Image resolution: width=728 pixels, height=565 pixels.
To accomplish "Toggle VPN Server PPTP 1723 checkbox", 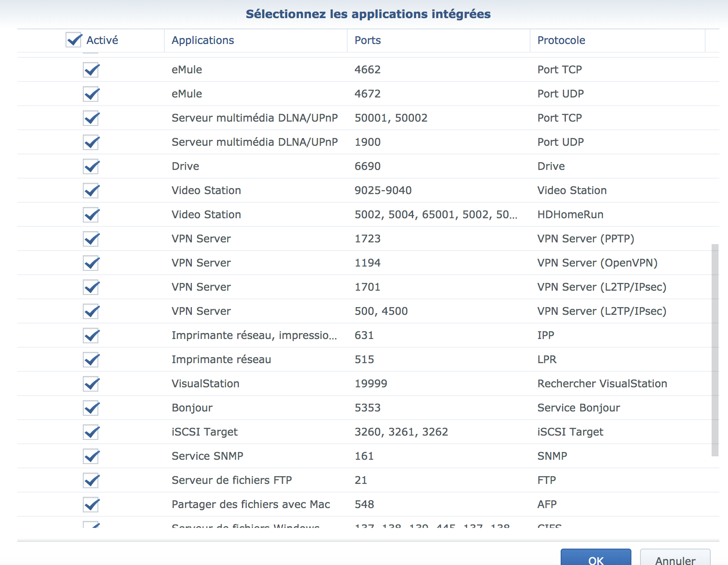I will (91, 239).
